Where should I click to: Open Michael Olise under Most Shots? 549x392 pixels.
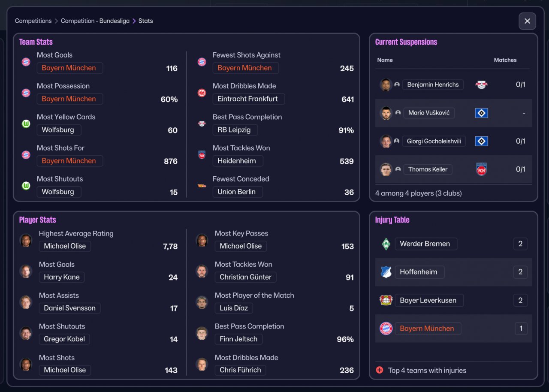pos(65,370)
